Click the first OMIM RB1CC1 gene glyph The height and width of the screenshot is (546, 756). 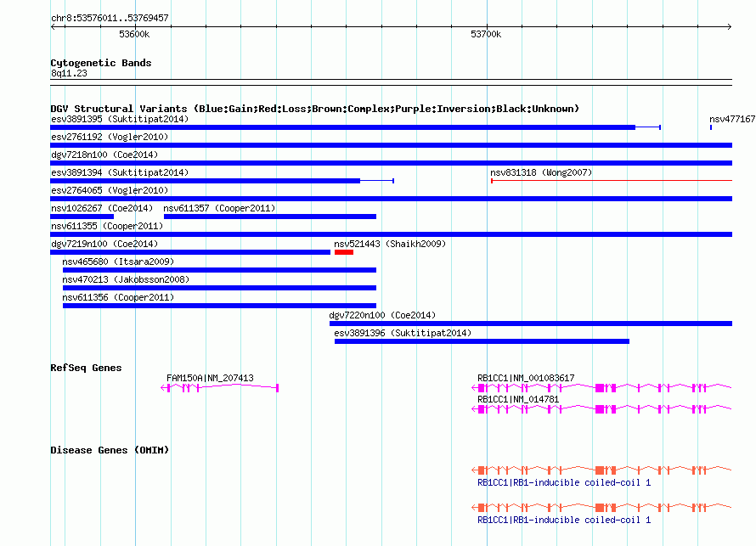click(601, 470)
